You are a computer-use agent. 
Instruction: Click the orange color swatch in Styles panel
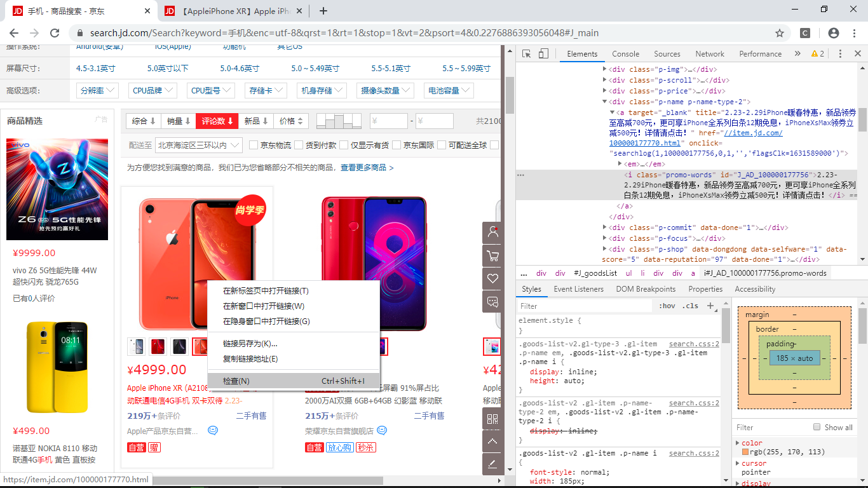pyautogui.click(x=745, y=452)
